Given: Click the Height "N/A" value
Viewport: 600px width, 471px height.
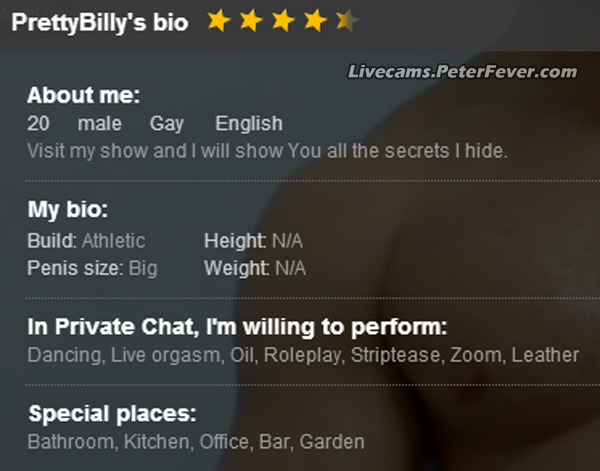Looking at the screenshot, I should (287, 241).
